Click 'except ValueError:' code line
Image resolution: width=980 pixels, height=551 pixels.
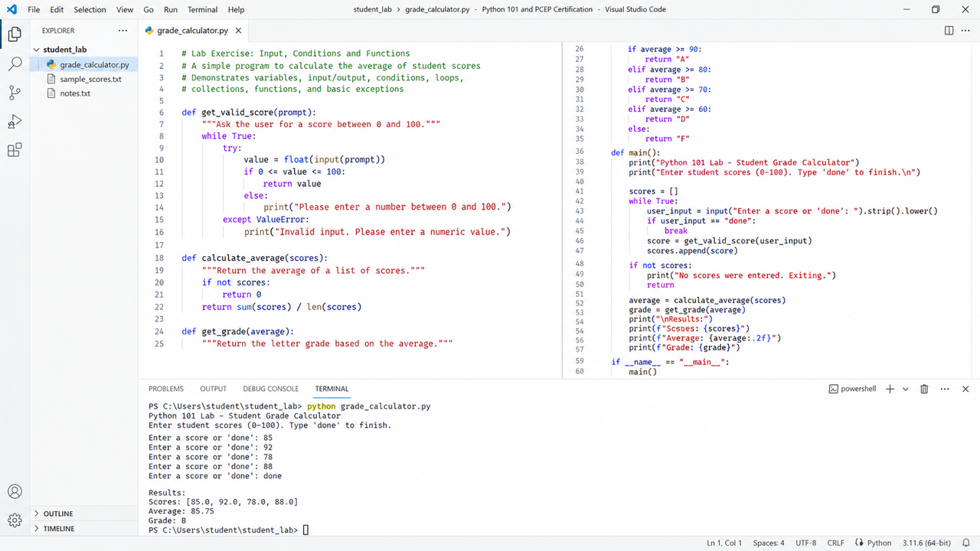(266, 219)
